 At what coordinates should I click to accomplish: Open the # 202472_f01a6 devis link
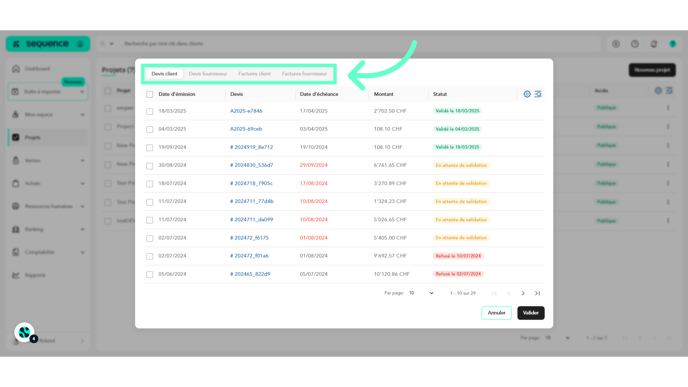[249, 256]
